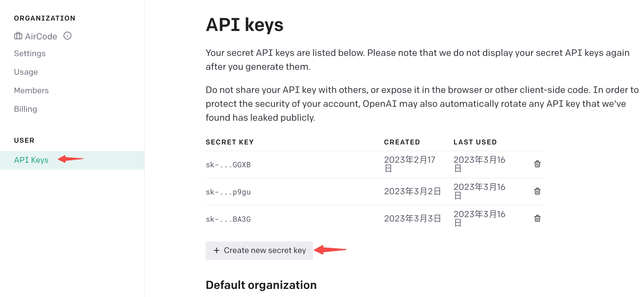Delete the sk-...GGXB key via trash icon

tap(537, 164)
